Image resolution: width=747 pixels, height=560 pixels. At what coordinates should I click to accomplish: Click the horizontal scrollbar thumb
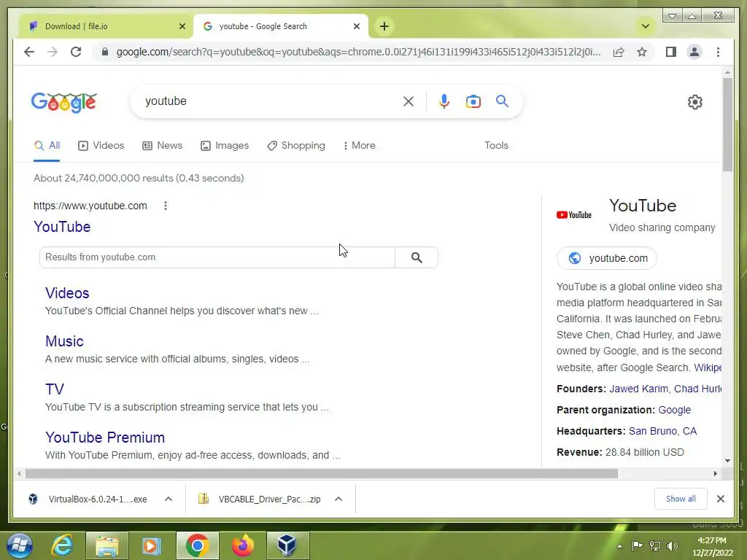tap(321, 473)
